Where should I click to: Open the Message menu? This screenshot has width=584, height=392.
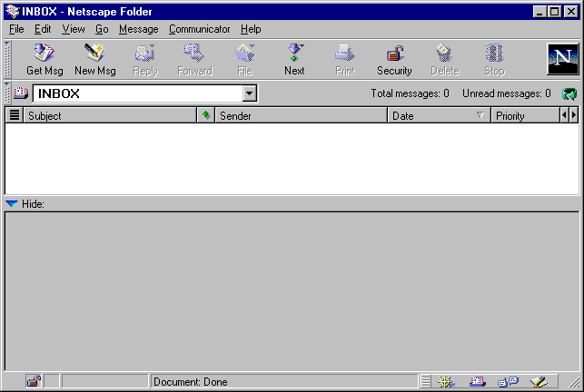tap(139, 29)
